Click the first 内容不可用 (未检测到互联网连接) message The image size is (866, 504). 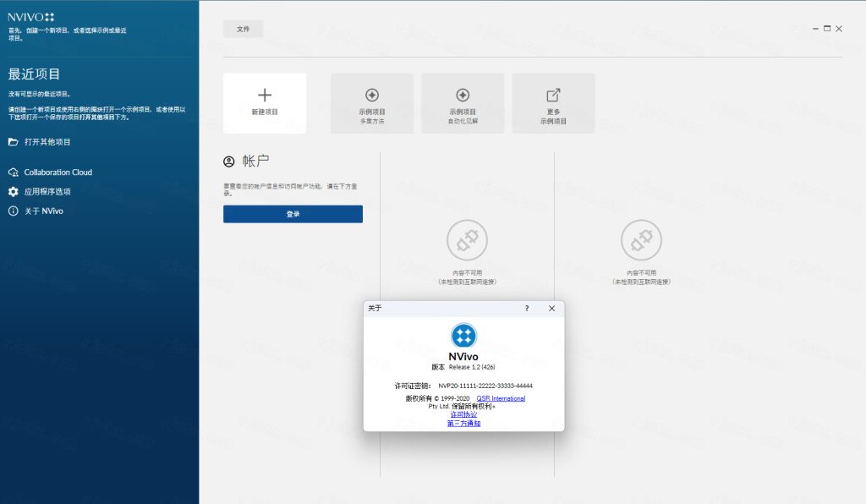click(467, 277)
